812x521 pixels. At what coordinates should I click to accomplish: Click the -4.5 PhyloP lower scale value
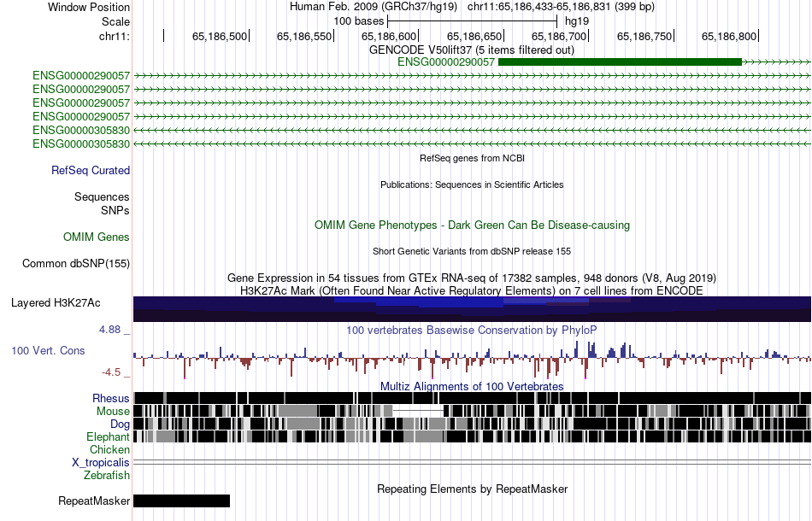[x=111, y=372]
